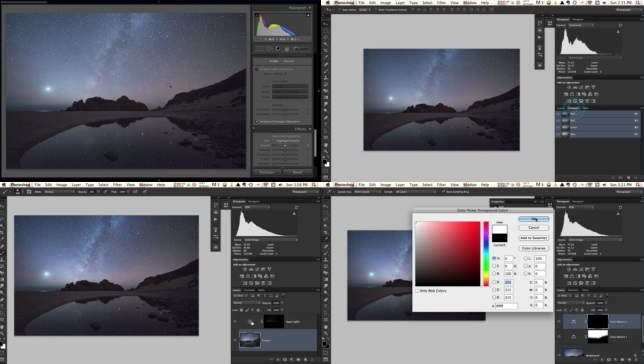Click OK in the Color Picker dialog

point(534,219)
